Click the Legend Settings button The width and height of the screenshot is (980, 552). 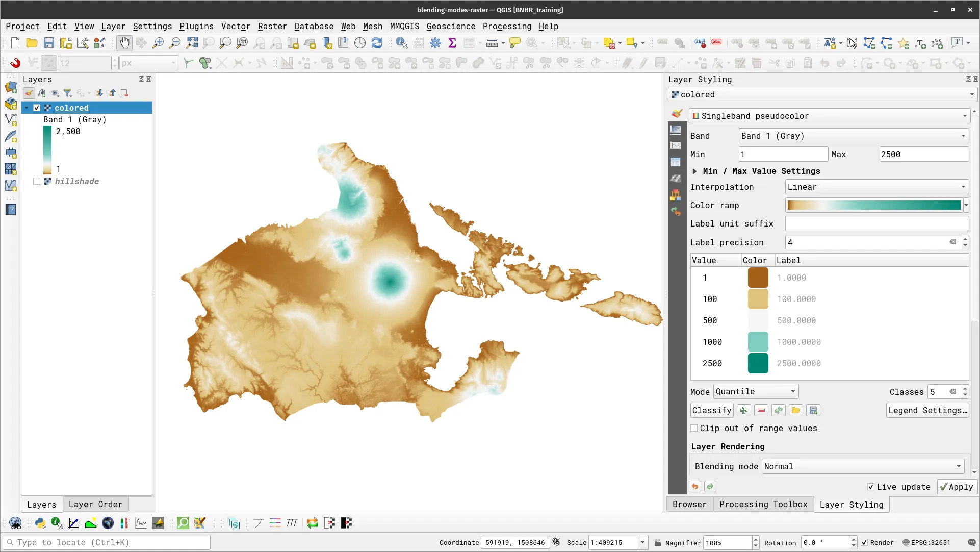927,410
